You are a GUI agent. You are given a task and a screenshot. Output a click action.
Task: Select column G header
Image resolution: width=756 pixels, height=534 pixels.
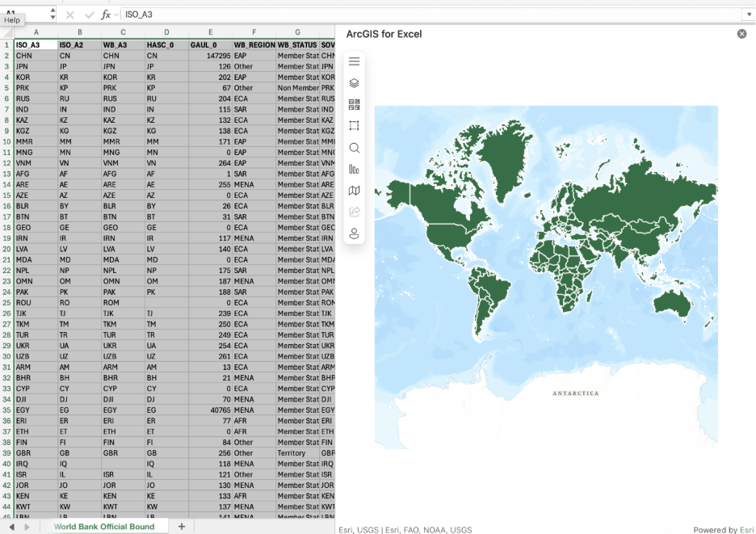(x=297, y=32)
